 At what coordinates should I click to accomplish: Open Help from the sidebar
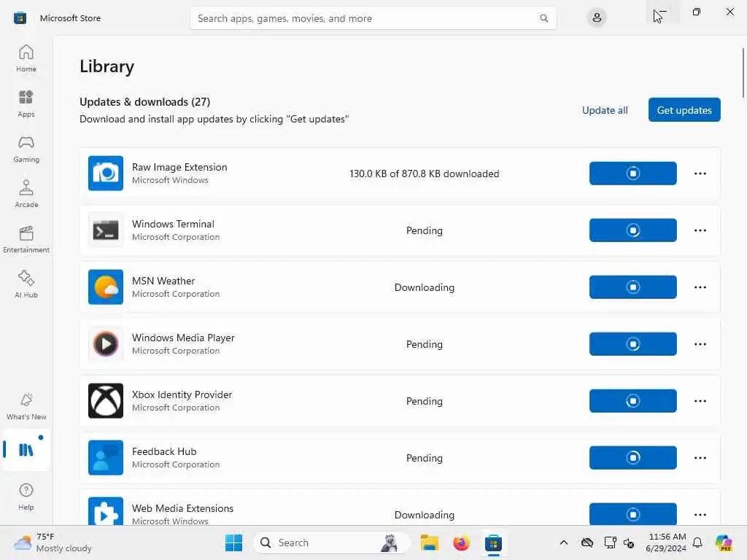click(26, 497)
